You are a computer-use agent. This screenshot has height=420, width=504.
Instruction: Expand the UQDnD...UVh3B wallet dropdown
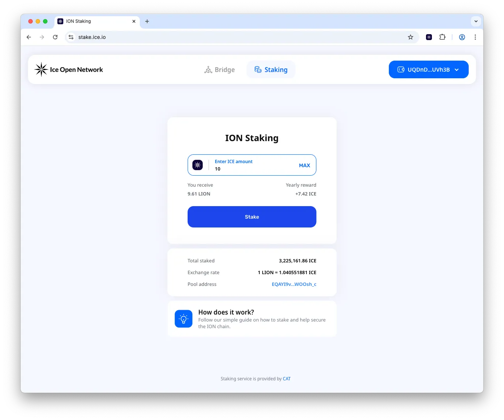click(x=429, y=69)
